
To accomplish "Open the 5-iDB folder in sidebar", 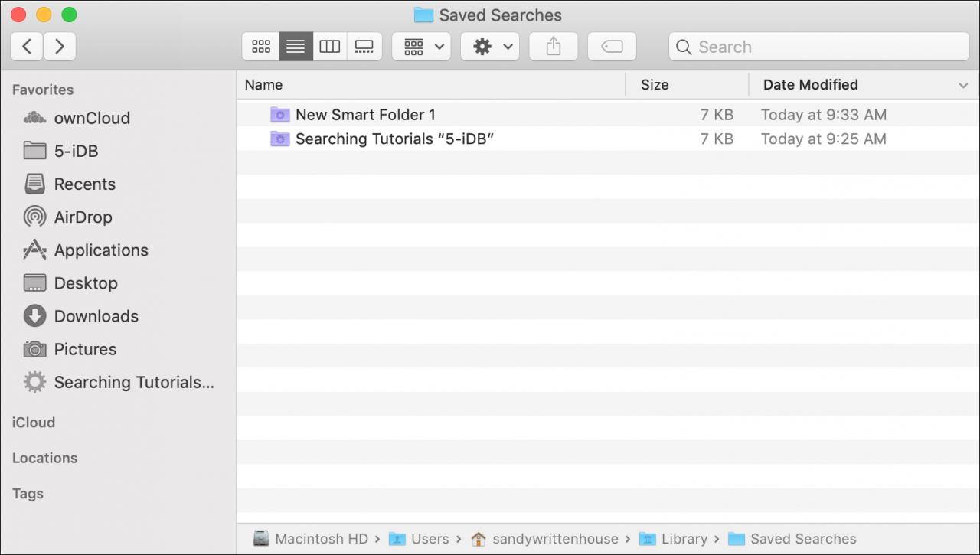I will click(x=76, y=151).
